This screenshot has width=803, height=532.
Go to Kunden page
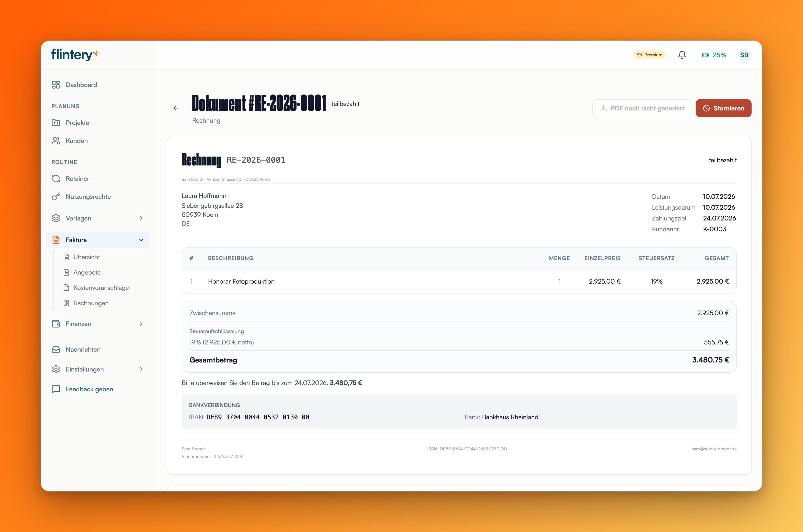point(98,141)
